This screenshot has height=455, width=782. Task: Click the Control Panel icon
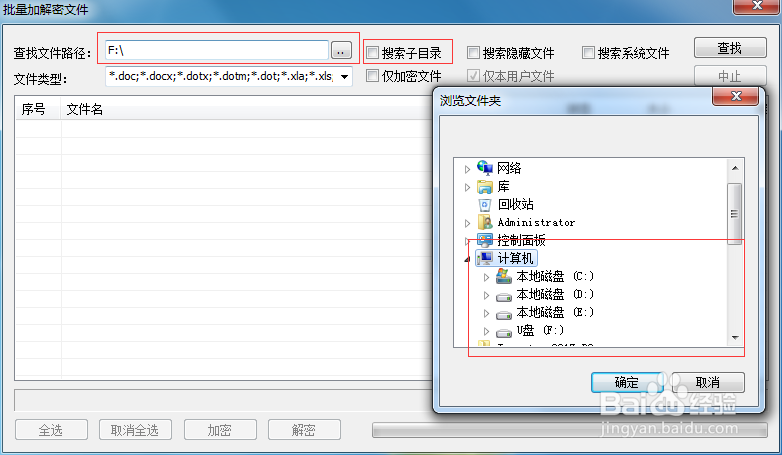(485, 240)
